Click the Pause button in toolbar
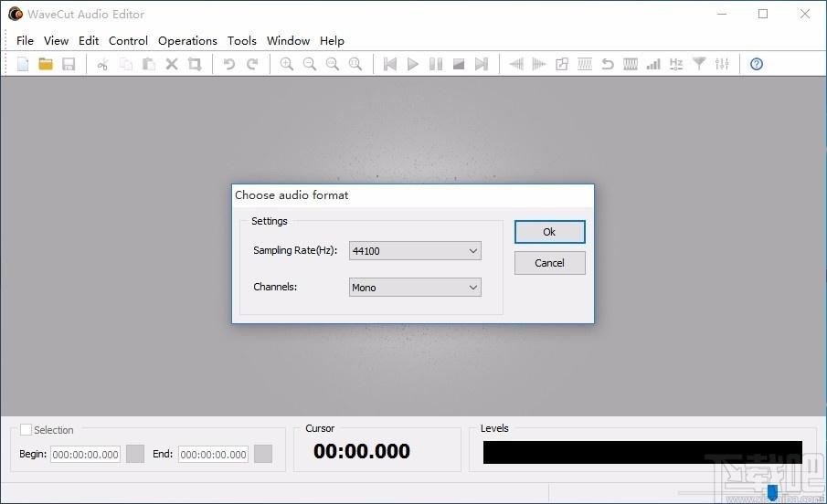 (x=436, y=64)
